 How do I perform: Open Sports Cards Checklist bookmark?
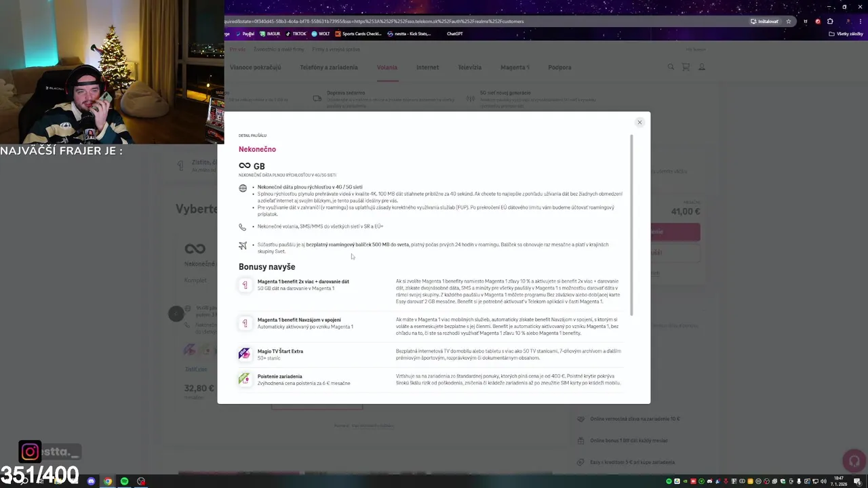point(359,34)
